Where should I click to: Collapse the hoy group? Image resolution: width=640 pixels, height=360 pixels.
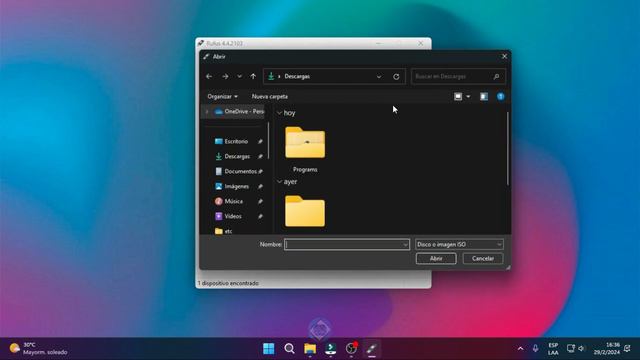pyautogui.click(x=280, y=113)
